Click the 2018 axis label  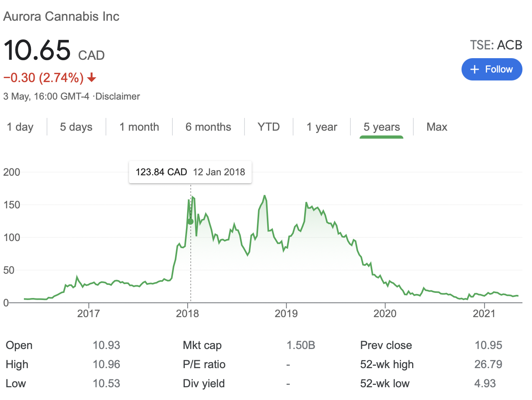(188, 314)
